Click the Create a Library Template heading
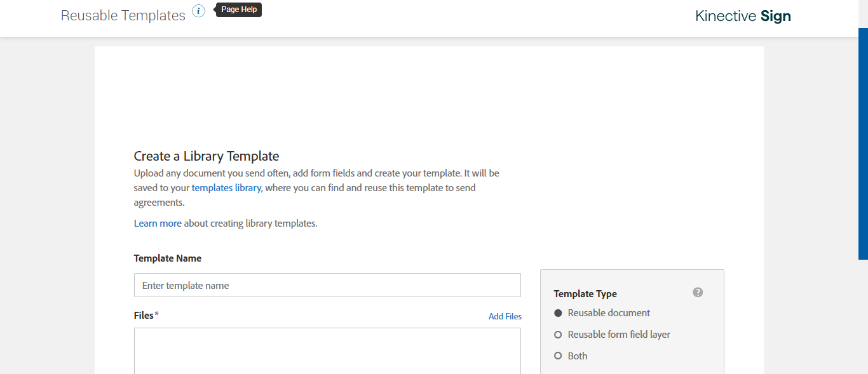 coord(207,156)
